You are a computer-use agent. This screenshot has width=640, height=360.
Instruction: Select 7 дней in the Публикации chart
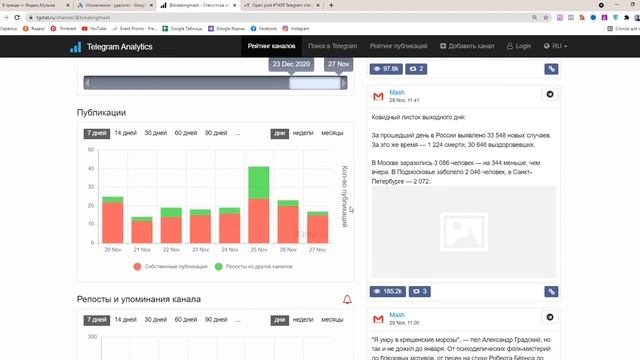(x=97, y=133)
